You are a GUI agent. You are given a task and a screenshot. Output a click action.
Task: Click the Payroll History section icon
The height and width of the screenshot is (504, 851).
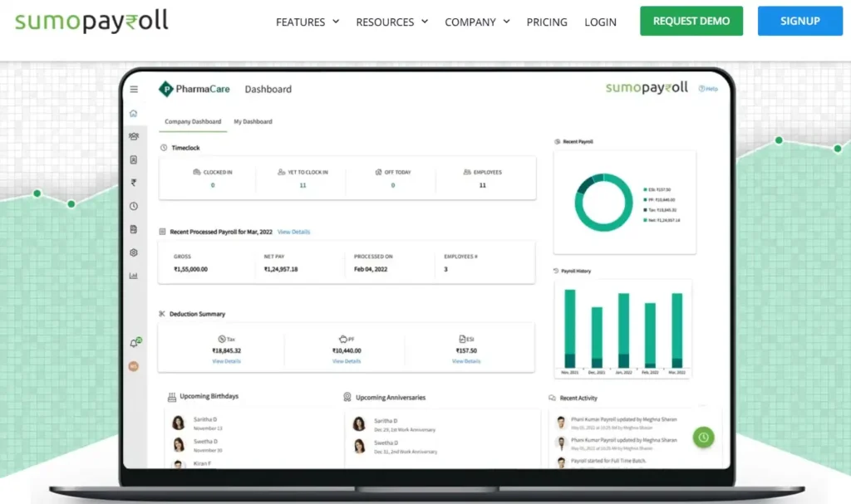(556, 271)
